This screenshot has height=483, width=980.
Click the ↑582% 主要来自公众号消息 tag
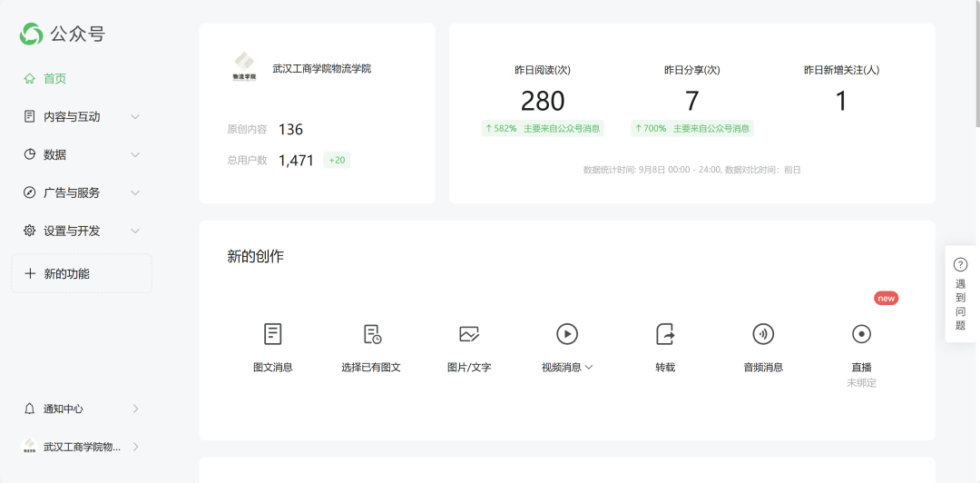[x=543, y=128]
